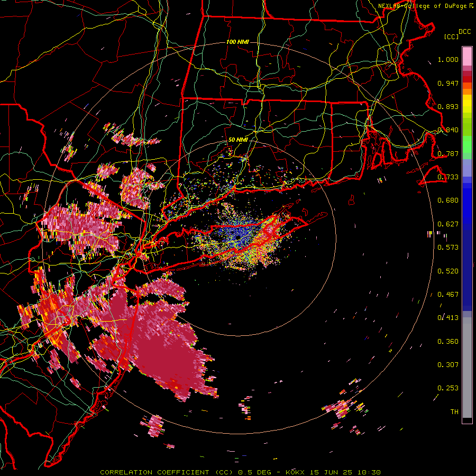476x476 pixels.
Task: Pick the dark red color bar segment
Action: click(x=467, y=79)
